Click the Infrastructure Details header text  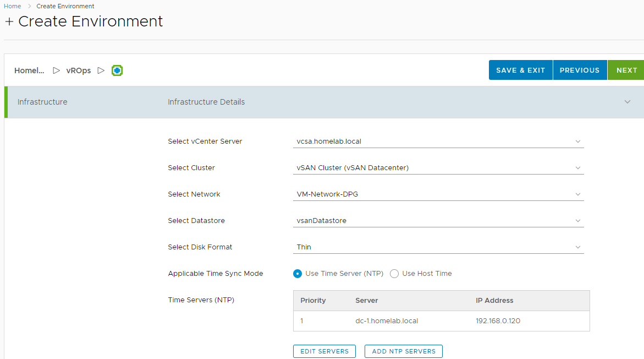(x=206, y=102)
